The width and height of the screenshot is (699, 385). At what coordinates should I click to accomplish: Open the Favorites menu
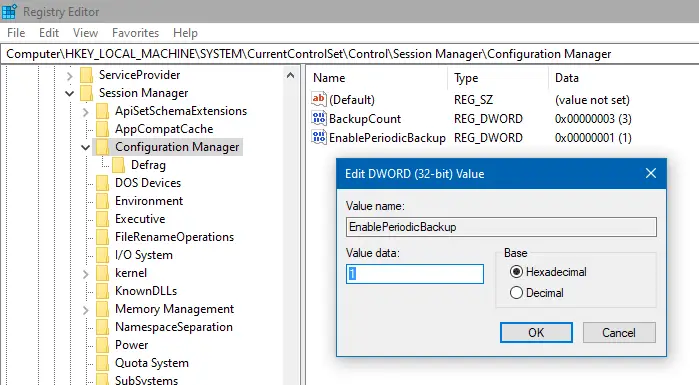135,33
